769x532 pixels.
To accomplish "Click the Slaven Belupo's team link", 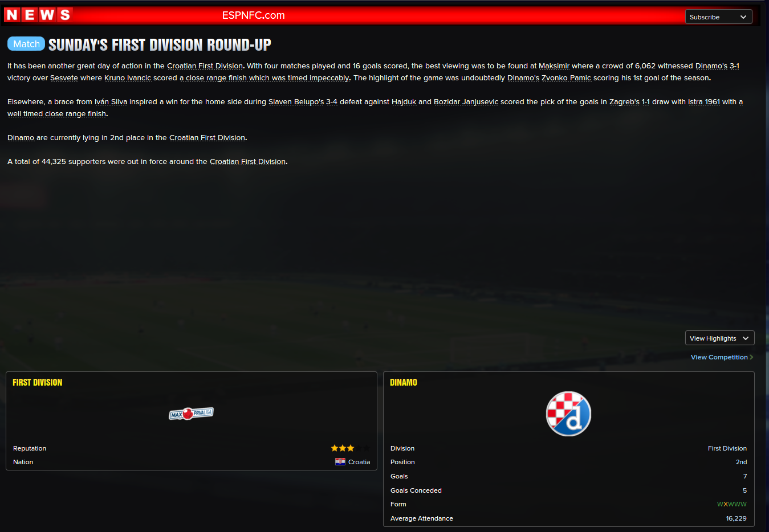I will point(296,102).
